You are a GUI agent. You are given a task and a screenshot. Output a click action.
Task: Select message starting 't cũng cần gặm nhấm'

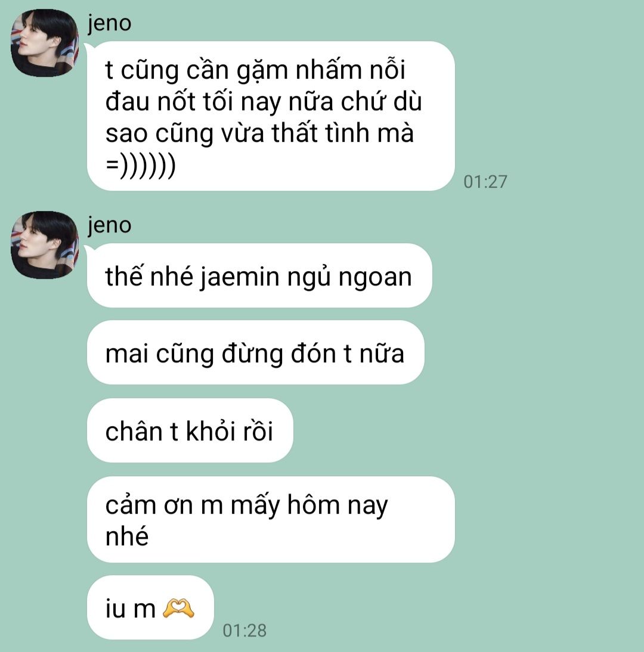(271, 116)
